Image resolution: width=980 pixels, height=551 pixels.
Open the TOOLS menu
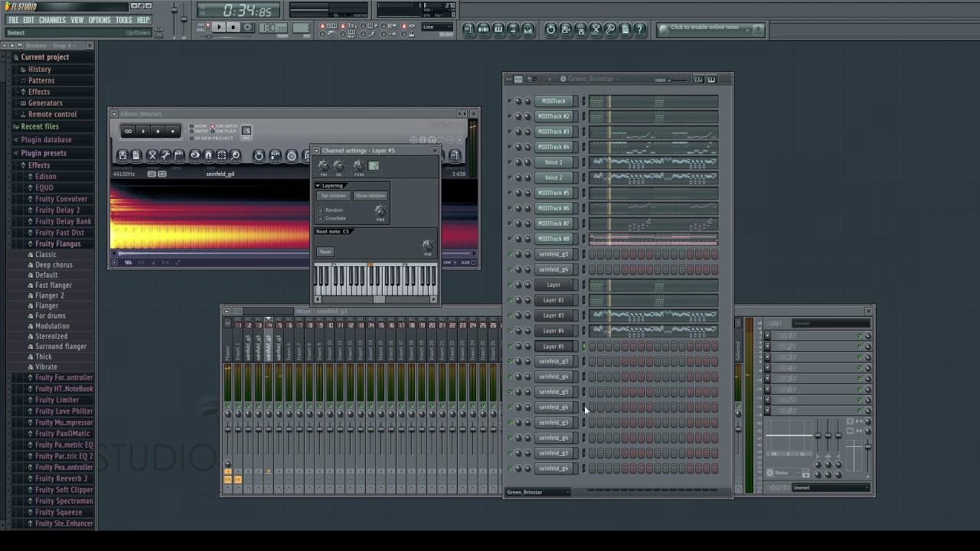click(124, 20)
